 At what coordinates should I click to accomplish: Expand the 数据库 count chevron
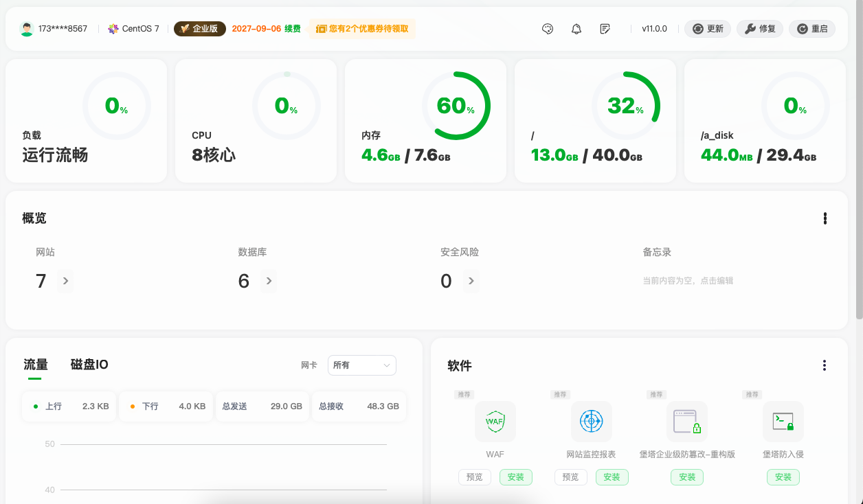[x=269, y=281]
